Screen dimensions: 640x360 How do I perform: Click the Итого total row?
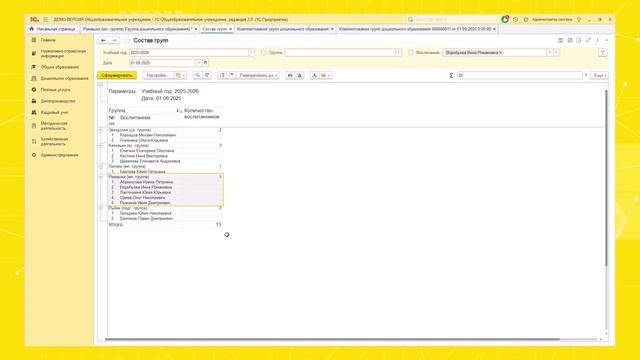point(165,224)
